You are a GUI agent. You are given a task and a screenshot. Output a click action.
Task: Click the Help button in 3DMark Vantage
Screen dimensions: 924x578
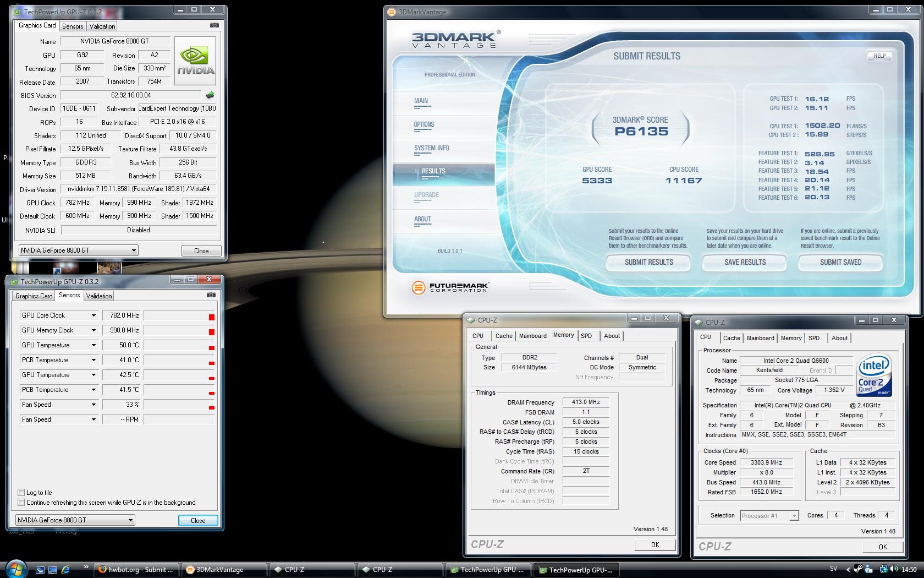click(879, 56)
